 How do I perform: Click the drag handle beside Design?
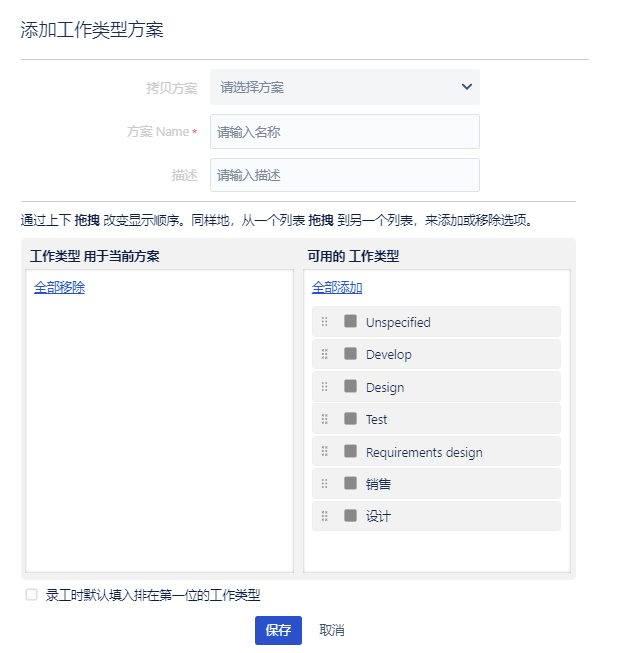point(324,387)
